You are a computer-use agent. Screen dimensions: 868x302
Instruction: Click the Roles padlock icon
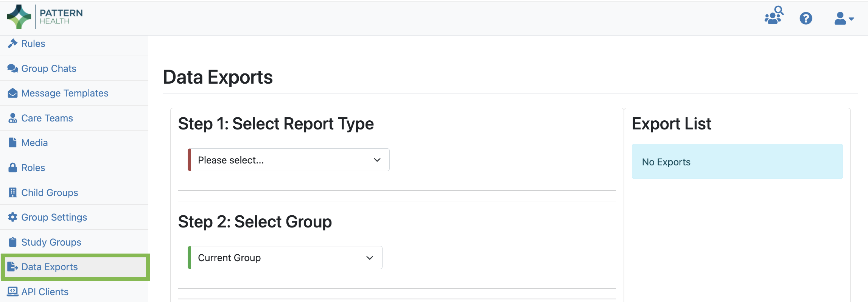[x=12, y=168]
